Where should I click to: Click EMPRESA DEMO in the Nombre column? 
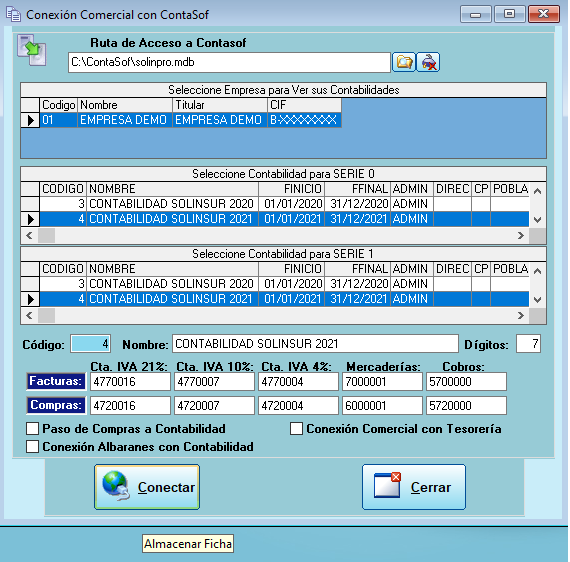124,120
